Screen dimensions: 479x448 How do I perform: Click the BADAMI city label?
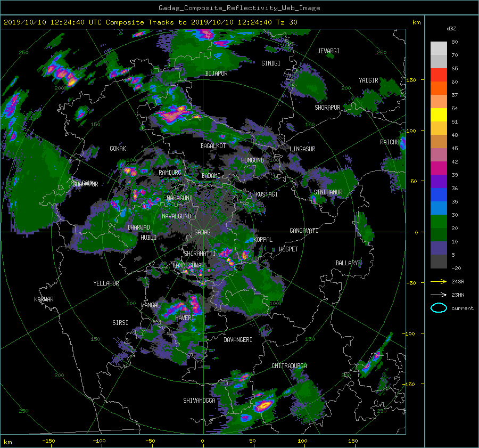[x=211, y=176]
